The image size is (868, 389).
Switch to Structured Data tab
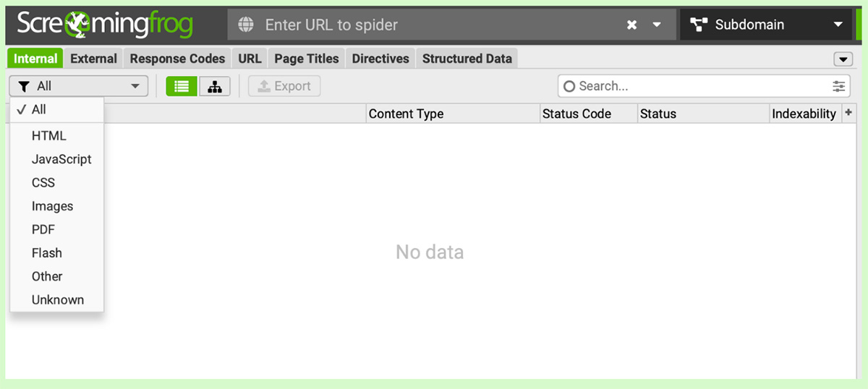coord(467,59)
